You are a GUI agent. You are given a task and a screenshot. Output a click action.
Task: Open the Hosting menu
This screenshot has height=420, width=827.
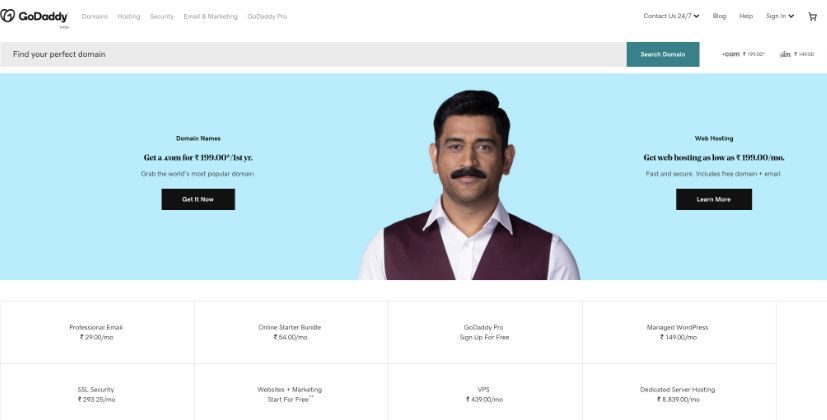[x=129, y=17]
